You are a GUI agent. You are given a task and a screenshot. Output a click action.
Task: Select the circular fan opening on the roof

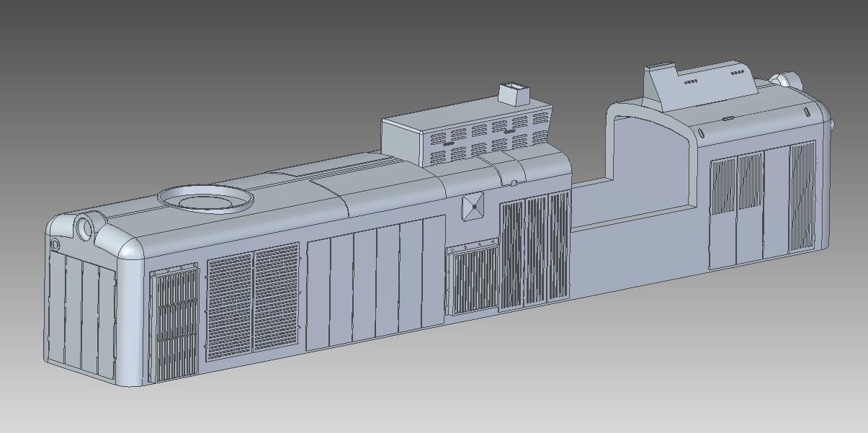coord(205,198)
